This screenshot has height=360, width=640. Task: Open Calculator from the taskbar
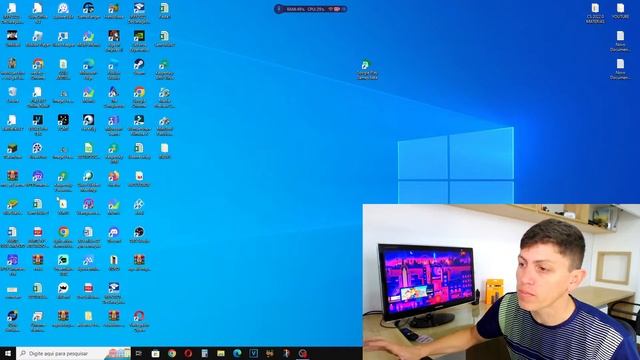204,353
